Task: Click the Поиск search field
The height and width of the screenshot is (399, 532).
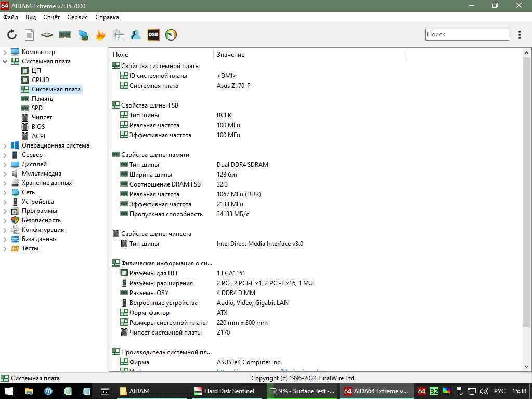Action: pyautogui.click(x=467, y=34)
